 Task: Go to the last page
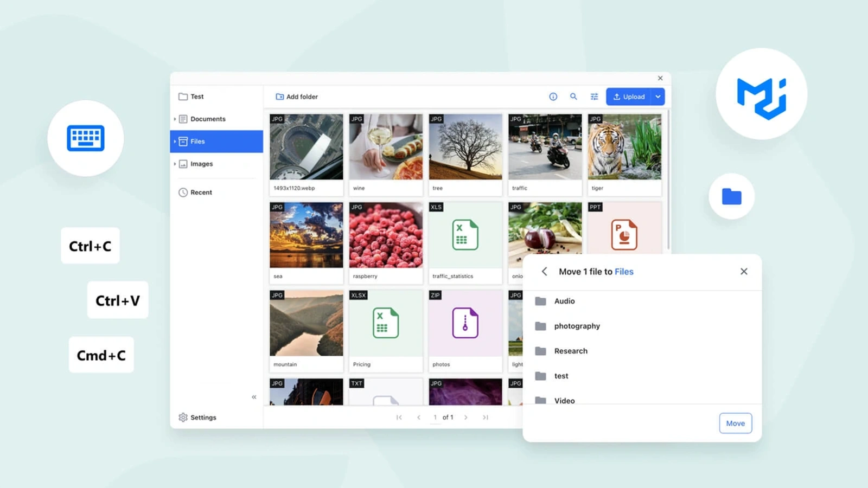pyautogui.click(x=486, y=418)
